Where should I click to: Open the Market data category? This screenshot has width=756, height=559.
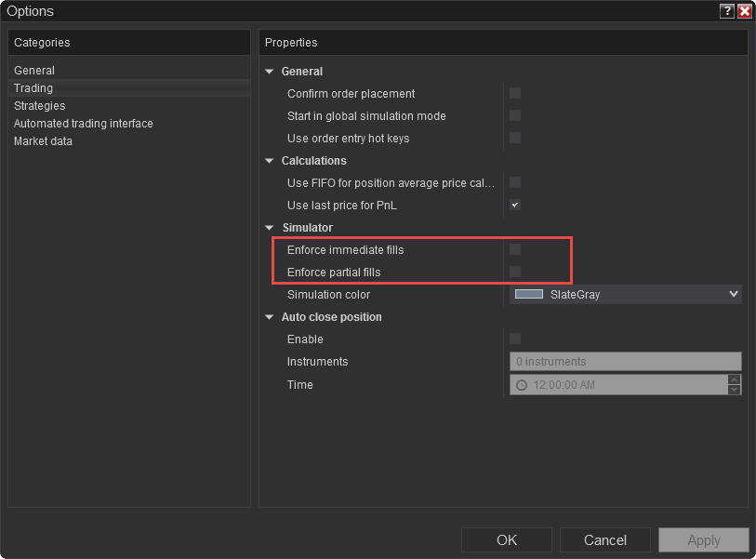click(43, 141)
